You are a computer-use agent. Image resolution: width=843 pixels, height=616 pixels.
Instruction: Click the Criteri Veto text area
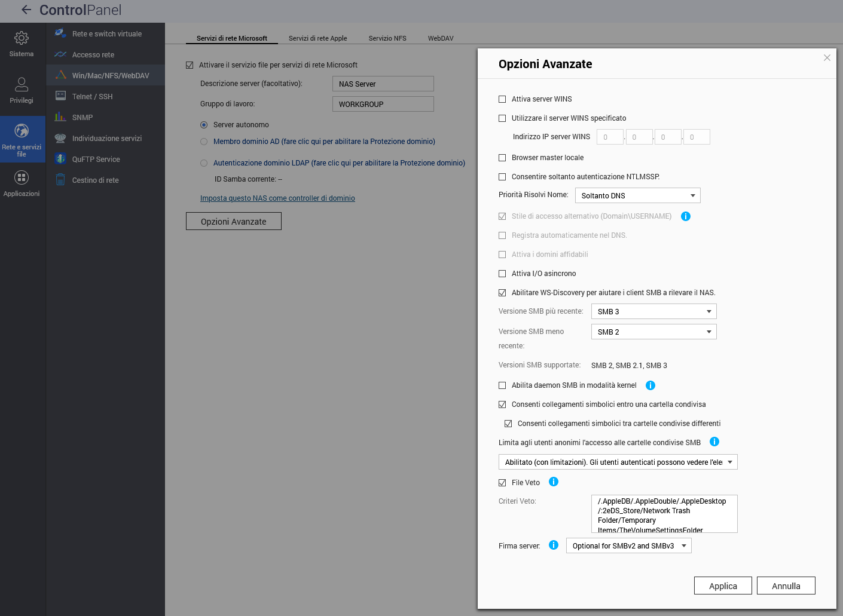point(664,514)
